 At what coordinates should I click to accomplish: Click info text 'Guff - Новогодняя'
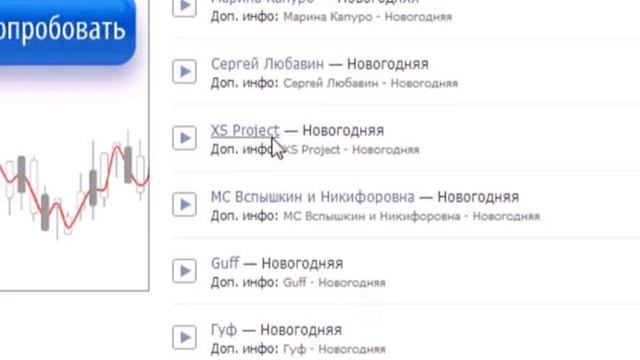pos(334,282)
